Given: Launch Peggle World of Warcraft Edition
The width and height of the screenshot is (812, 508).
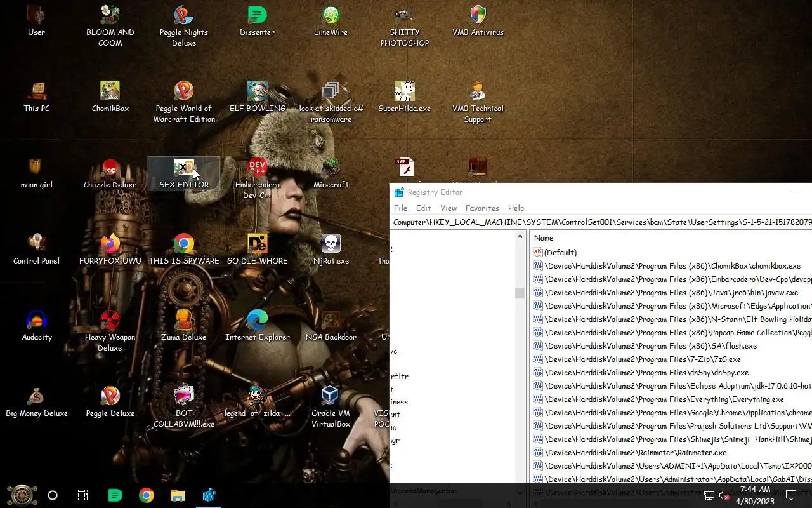Looking at the screenshot, I should pos(184,102).
